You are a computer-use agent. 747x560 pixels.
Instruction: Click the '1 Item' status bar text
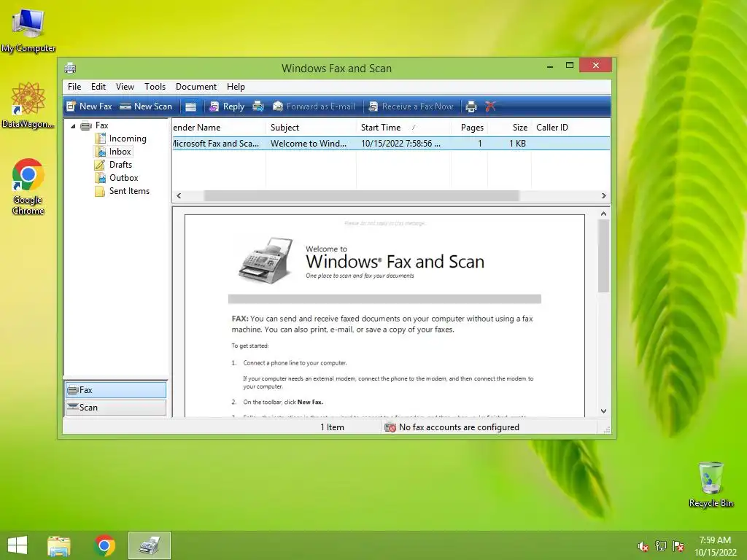(x=332, y=427)
